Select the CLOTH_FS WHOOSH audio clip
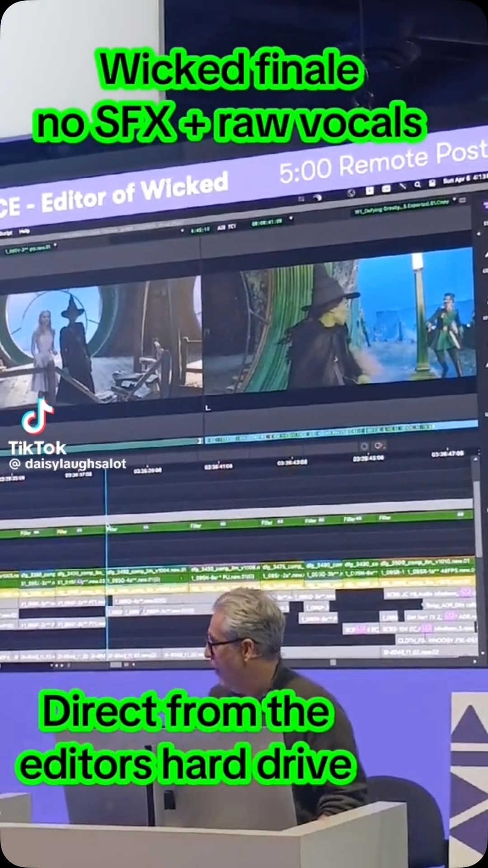Viewport: 488px width, 868px height. 436,640
